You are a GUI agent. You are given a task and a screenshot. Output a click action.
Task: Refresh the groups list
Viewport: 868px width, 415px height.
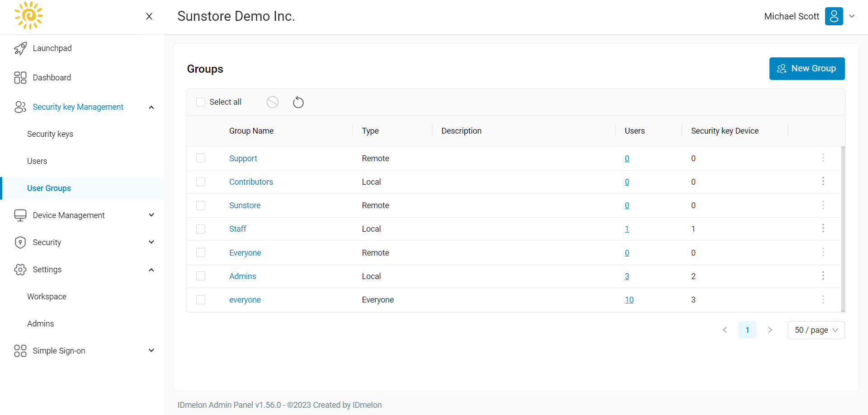click(298, 102)
